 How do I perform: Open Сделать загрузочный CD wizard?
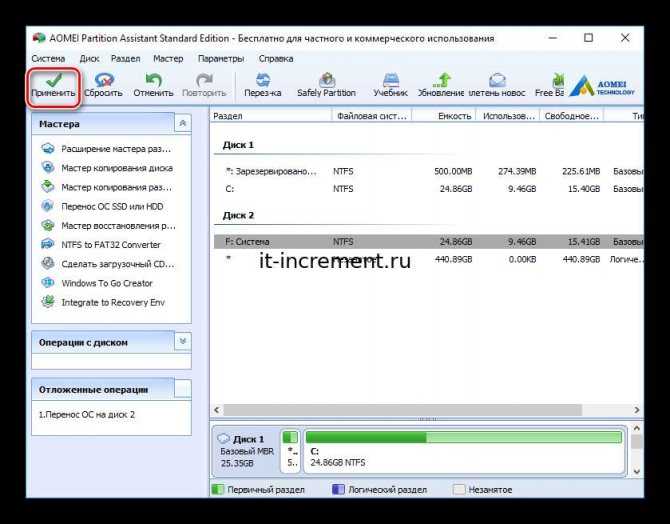(108, 264)
